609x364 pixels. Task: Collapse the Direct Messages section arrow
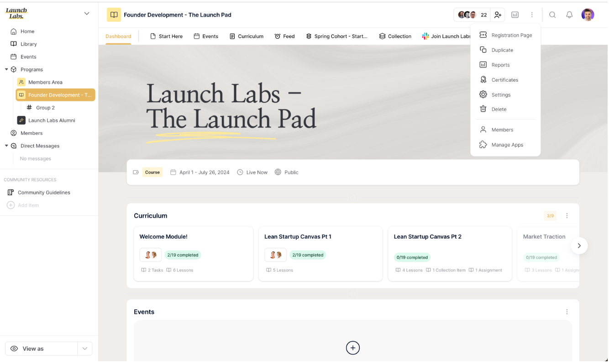pos(6,146)
